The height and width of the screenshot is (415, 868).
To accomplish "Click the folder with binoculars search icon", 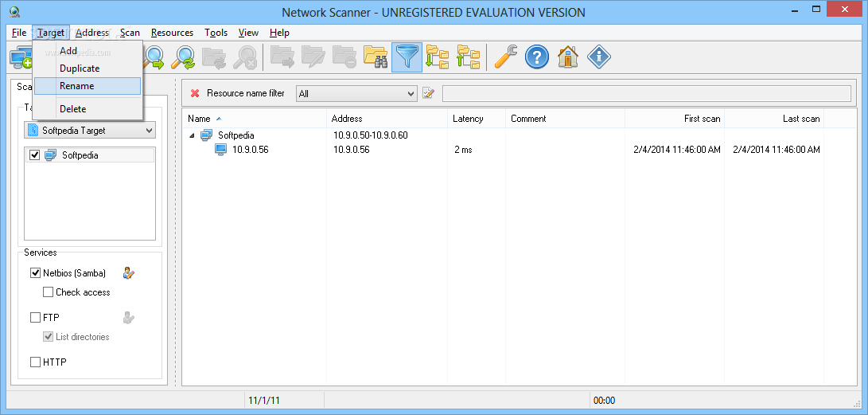I will pos(376,57).
